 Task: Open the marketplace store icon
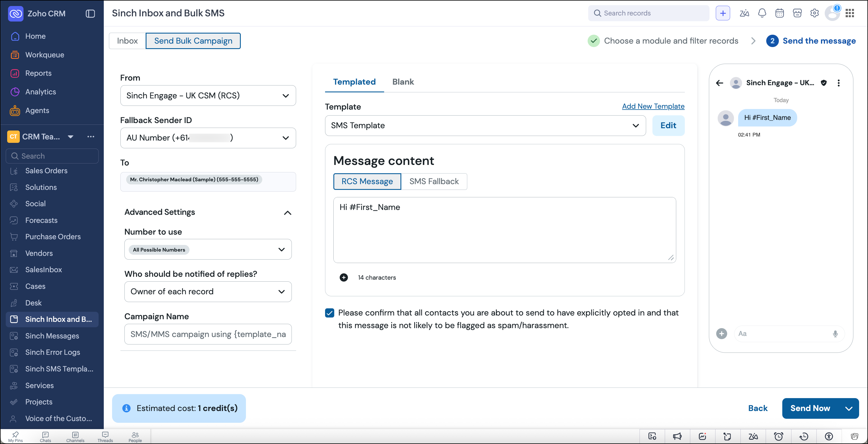[x=797, y=13]
